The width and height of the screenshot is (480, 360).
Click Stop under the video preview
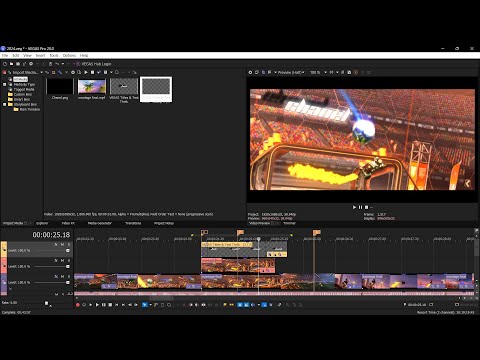[x=366, y=207]
